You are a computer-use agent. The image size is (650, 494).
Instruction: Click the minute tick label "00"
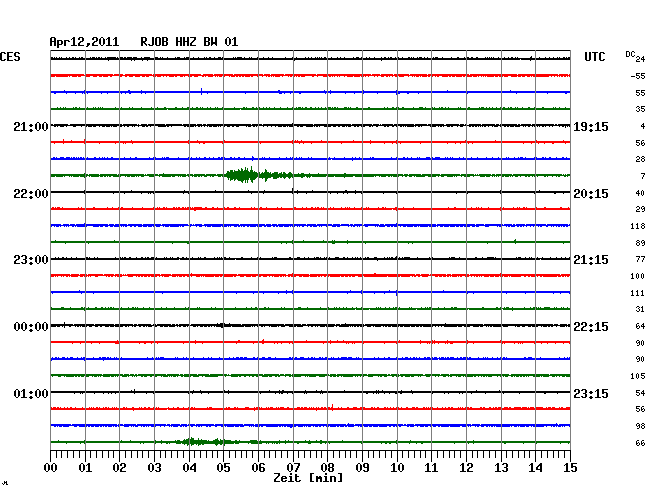pyautogui.click(x=51, y=467)
